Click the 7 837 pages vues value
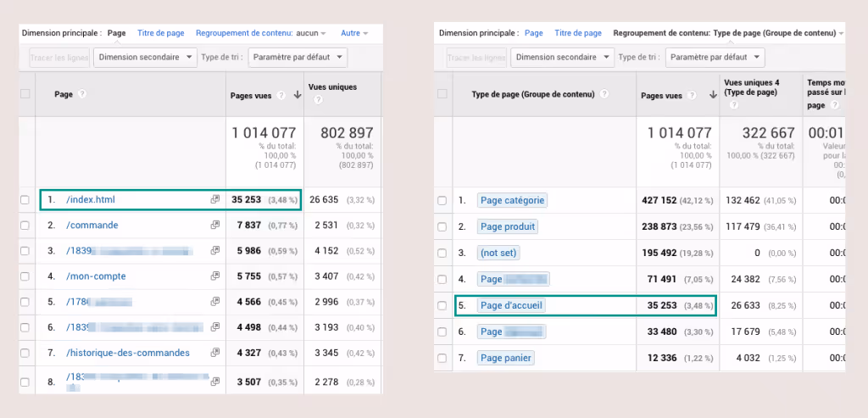Viewport: 868px width, 418px height. pos(248,226)
